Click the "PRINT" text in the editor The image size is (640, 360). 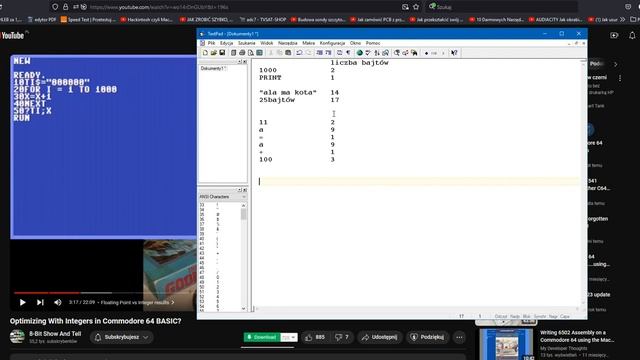[270, 78]
